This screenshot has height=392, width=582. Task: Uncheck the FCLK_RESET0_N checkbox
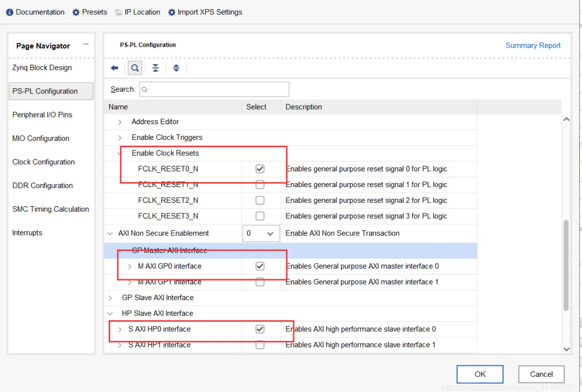tap(260, 169)
